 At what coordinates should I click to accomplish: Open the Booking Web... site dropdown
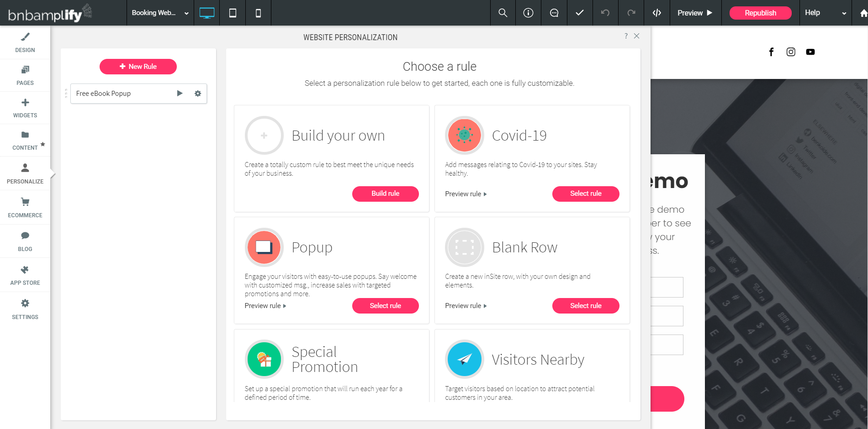click(160, 13)
